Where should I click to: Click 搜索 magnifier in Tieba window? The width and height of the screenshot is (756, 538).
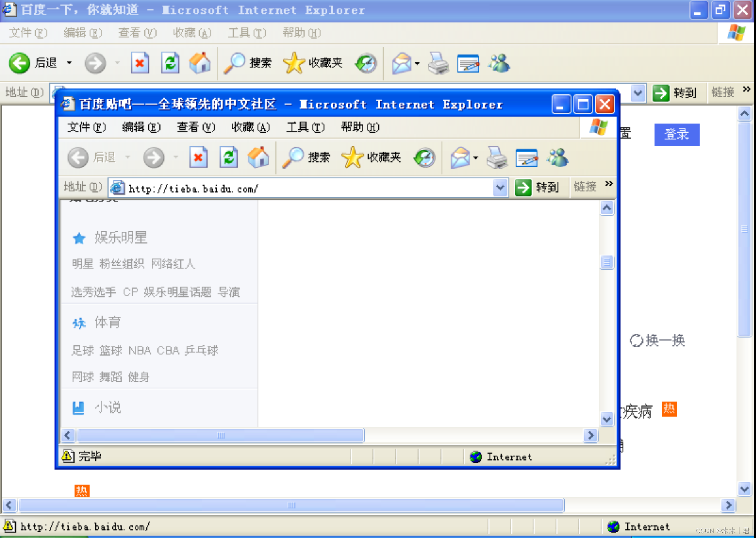(x=293, y=157)
